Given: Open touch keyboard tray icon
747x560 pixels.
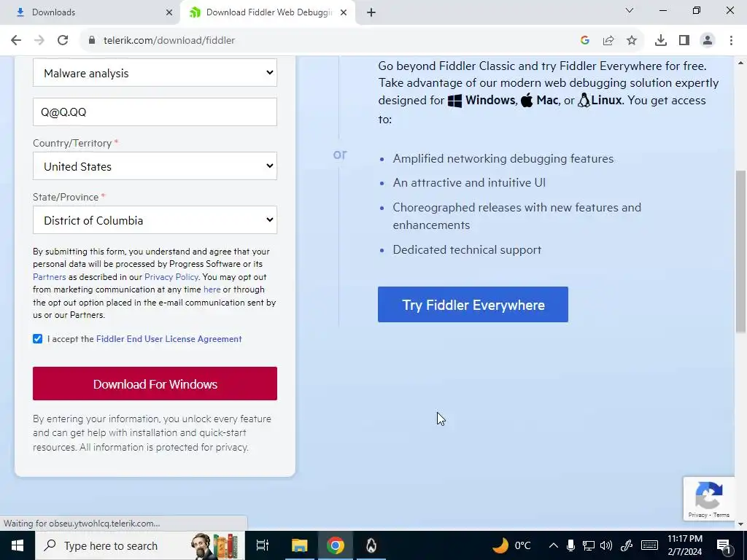Looking at the screenshot, I should (x=650, y=545).
